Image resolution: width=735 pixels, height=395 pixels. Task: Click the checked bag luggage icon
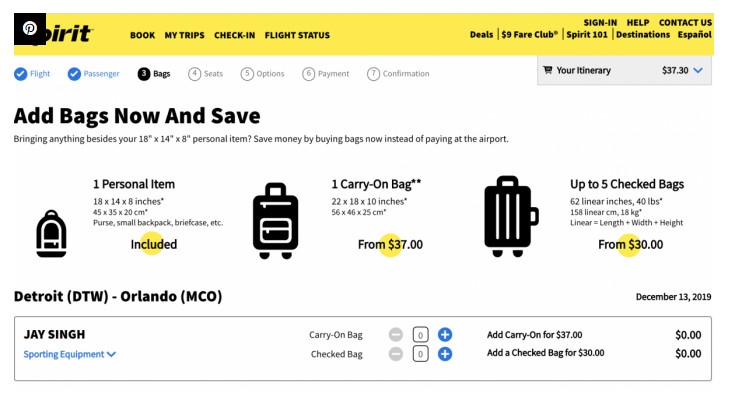511,216
